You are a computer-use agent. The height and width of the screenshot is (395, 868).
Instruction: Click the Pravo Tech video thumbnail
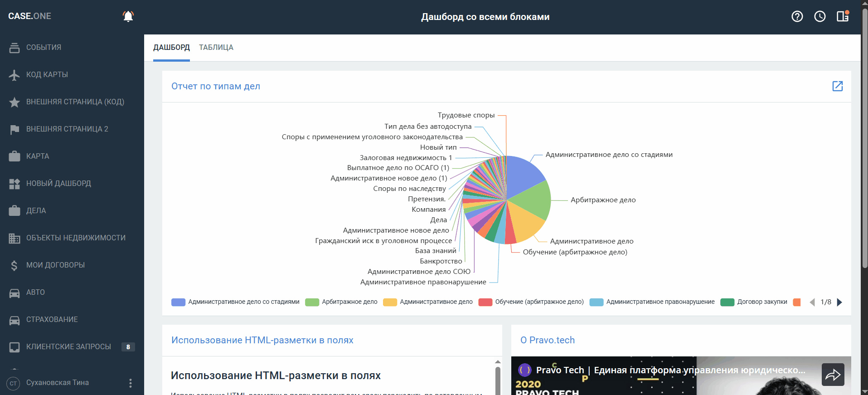click(681, 375)
